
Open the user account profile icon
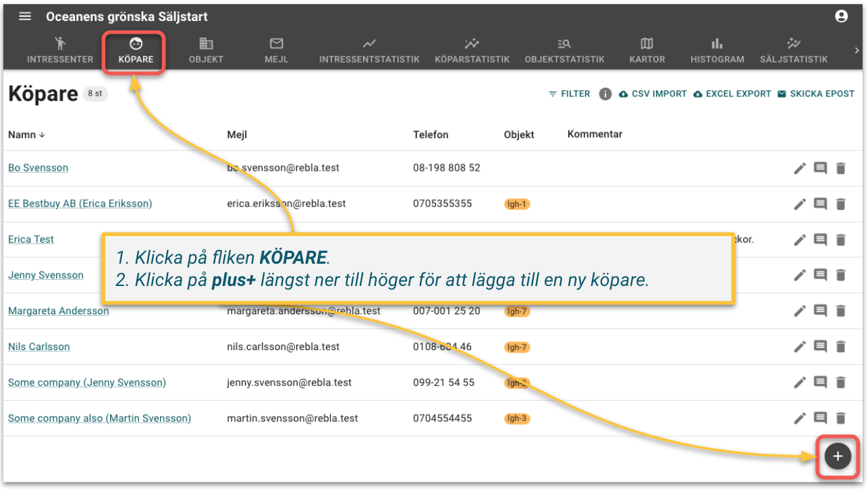[841, 16]
